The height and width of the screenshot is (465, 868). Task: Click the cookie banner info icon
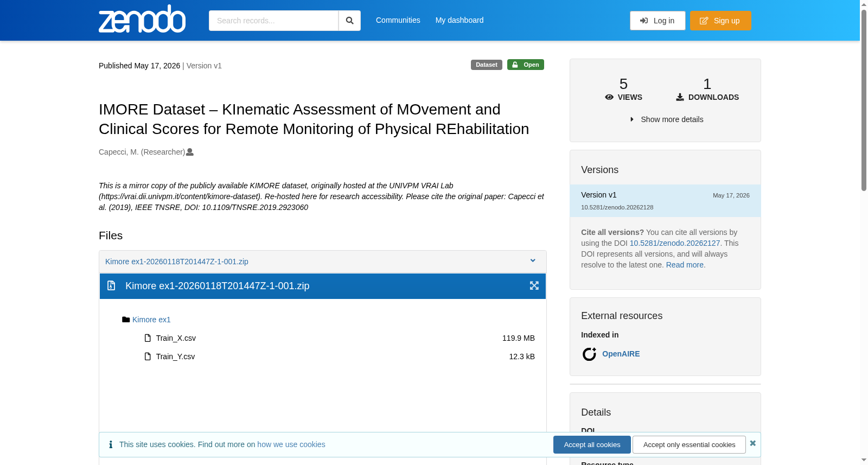(x=111, y=444)
